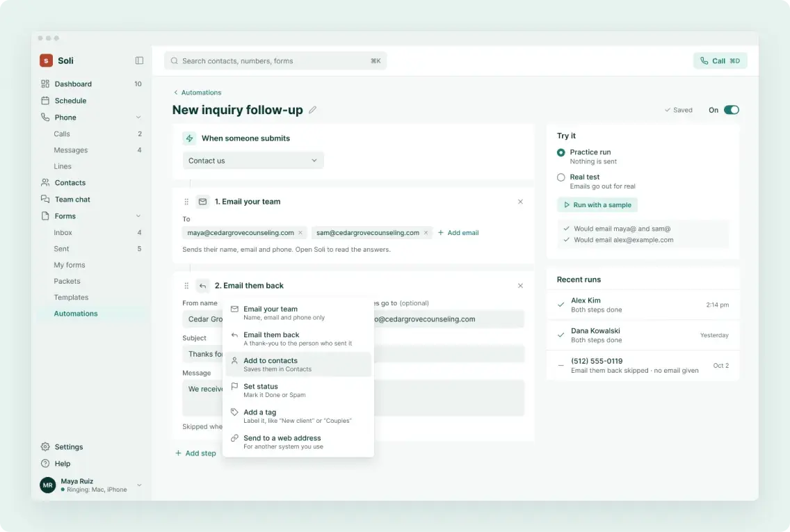Remove sam@cedargrovecounseling.com recipient
This screenshot has height=532, width=790.
[x=426, y=233]
